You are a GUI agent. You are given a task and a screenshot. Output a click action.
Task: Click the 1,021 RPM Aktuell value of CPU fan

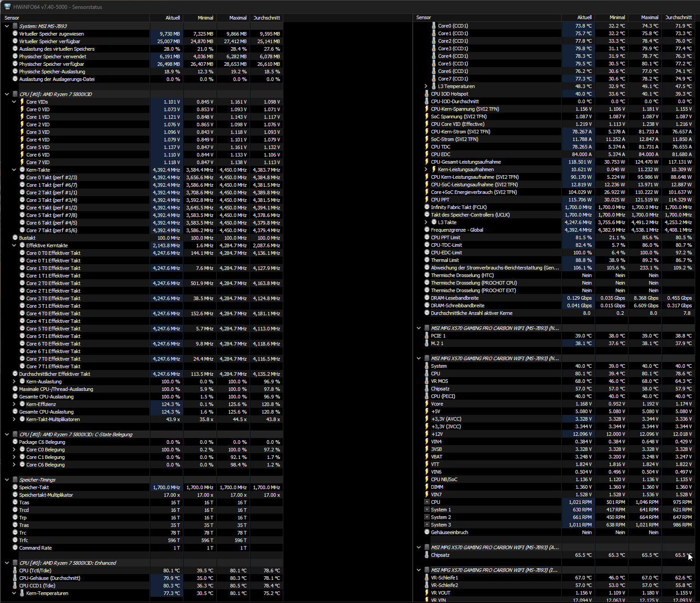(580, 502)
